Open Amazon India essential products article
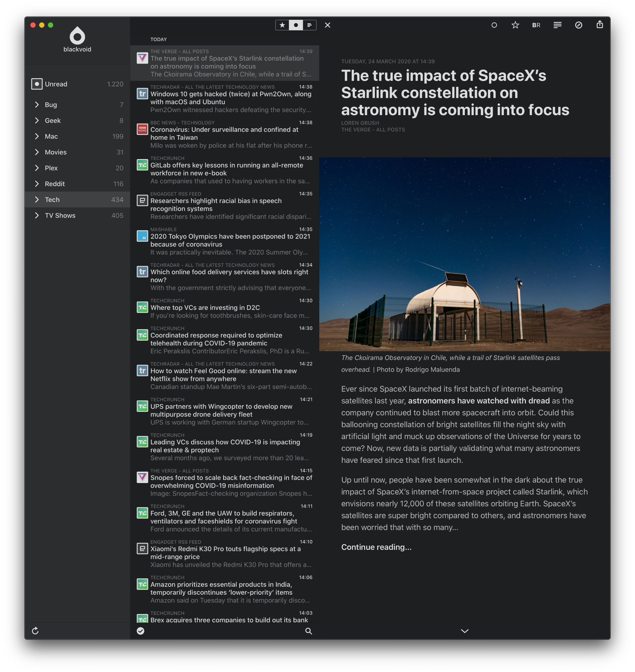 224,589
